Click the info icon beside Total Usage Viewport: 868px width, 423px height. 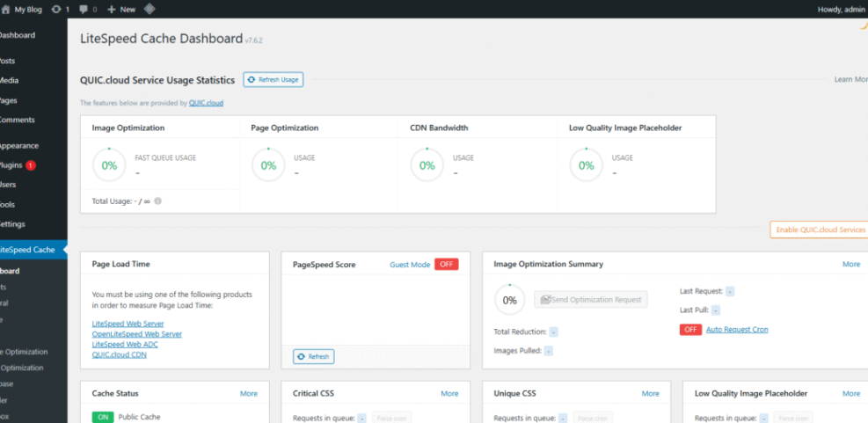click(x=157, y=201)
